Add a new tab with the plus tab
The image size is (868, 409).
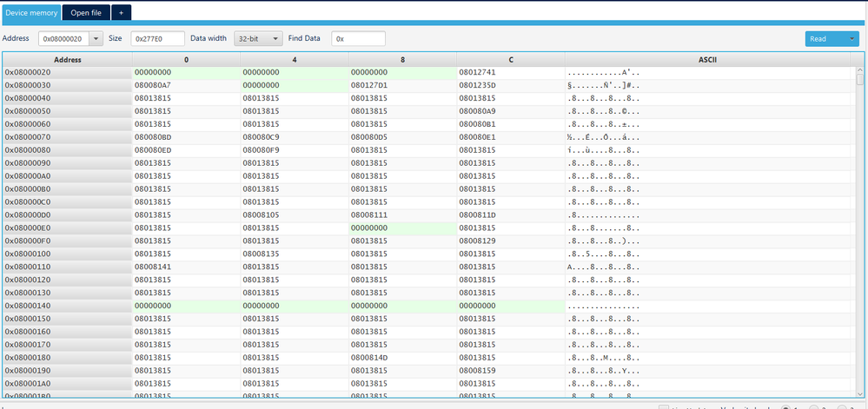pyautogui.click(x=122, y=12)
